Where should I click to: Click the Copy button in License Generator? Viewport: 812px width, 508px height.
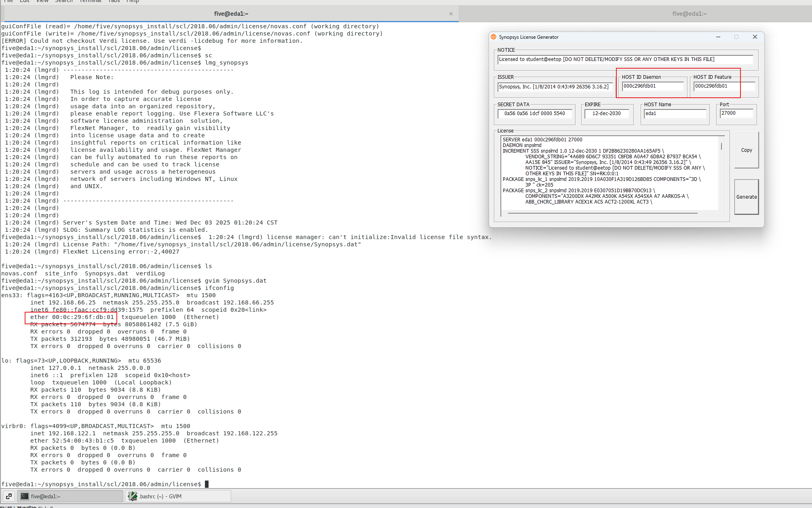[746, 150]
